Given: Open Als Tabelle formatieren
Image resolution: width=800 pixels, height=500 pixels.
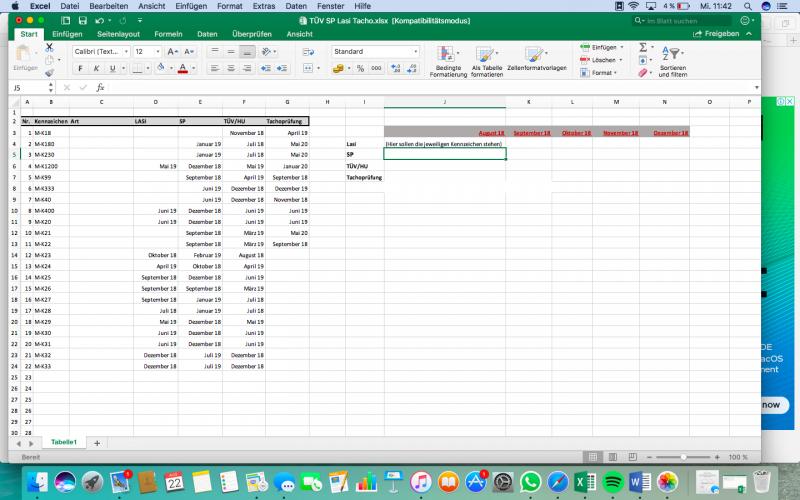Looking at the screenshot, I should (487, 62).
